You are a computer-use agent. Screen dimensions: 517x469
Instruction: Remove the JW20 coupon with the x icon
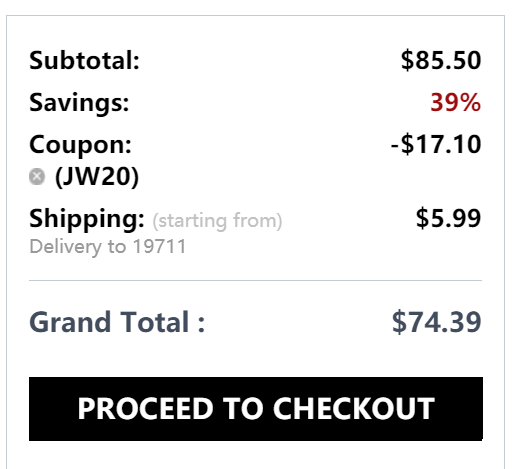tap(37, 177)
